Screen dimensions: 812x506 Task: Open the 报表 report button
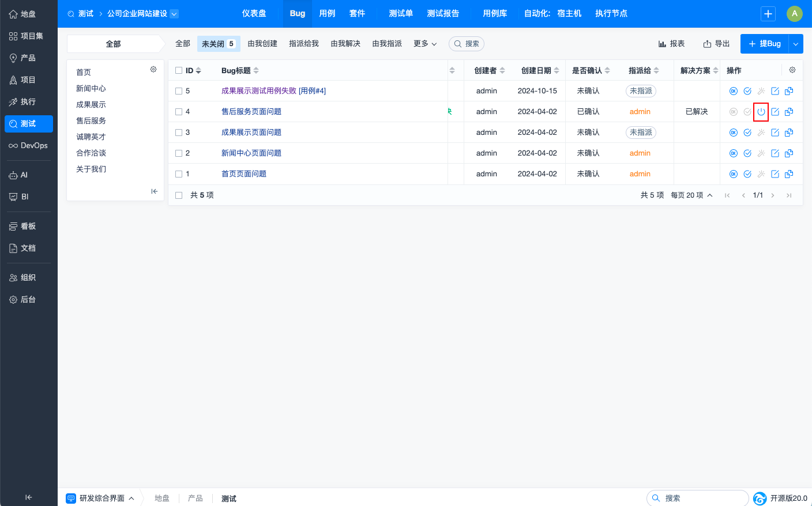click(x=672, y=44)
